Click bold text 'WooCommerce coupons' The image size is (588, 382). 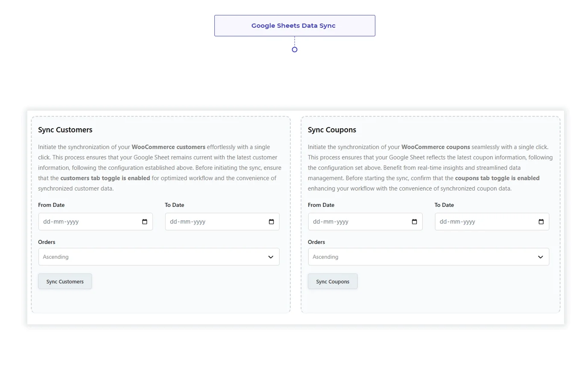pos(436,147)
